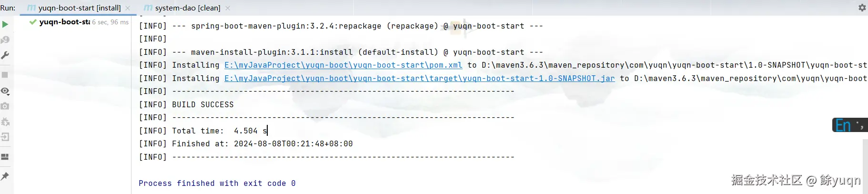Open the yuqn-boot-start-1.0-SNAPSHOT.jar link

click(x=419, y=78)
